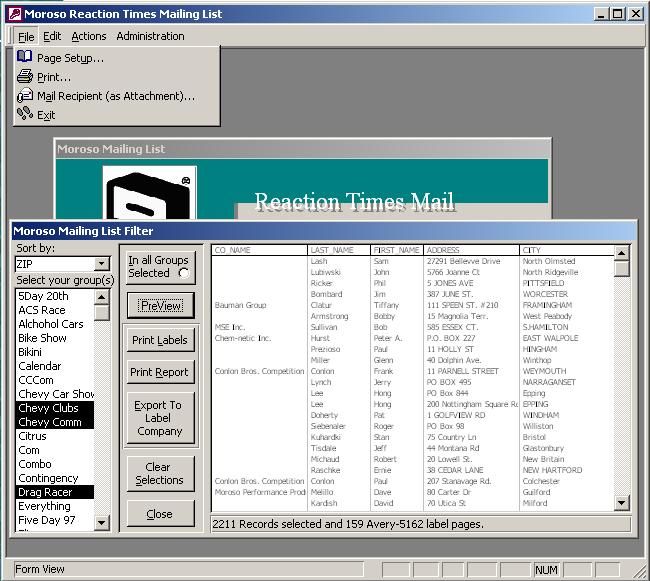Click group list scroll up arrow

[102, 296]
